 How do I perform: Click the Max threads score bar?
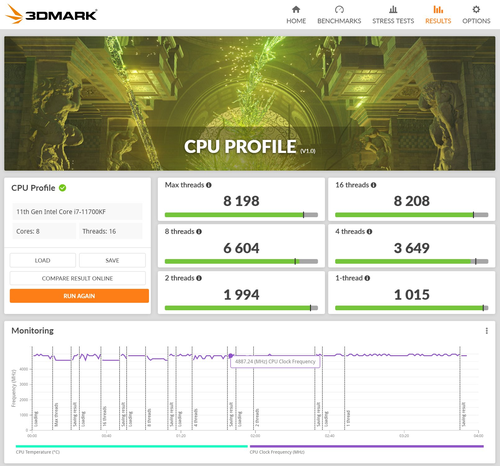241,215
